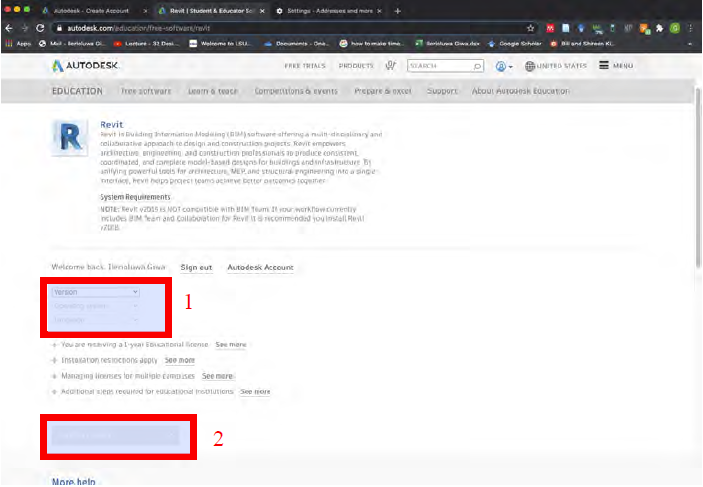Viewport: 703px width, 487px height.
Task: Open the Free software navigation item
Action: point(146,91)
